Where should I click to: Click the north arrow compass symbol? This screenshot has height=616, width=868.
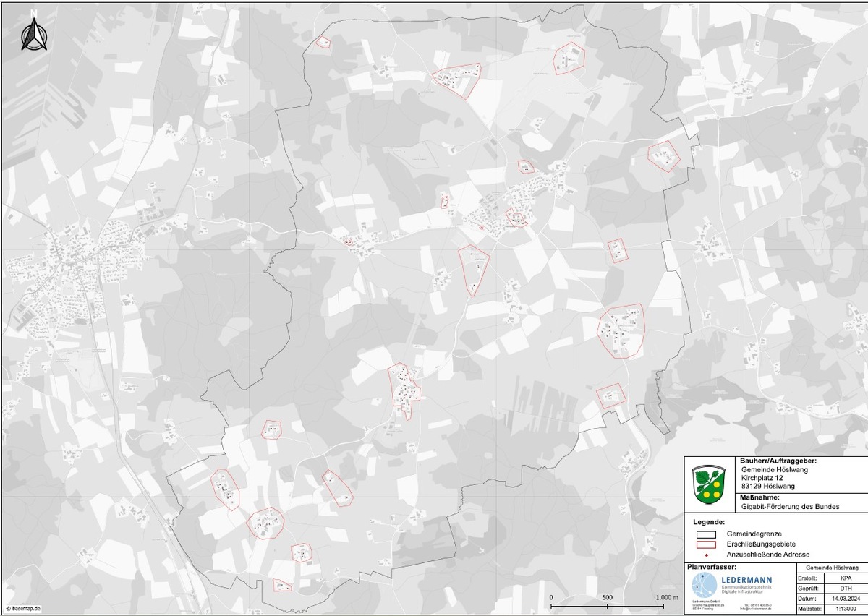[x=34, y=34]
